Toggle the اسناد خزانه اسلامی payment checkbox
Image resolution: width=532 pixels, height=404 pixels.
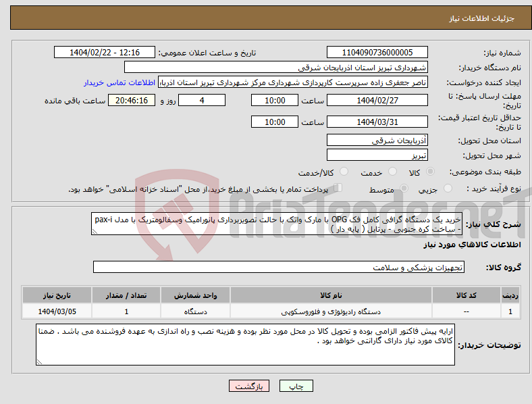coord(338,188)
